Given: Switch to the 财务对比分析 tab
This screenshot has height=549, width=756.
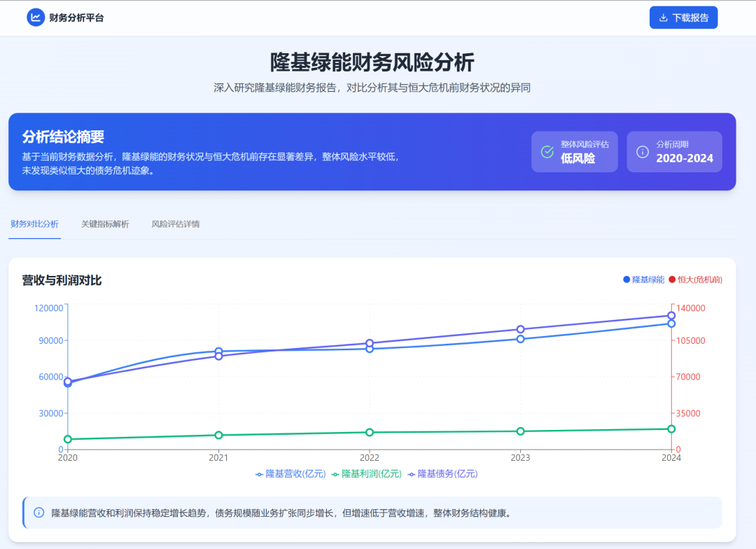Looking at the screenshot, I should (35, 224).
